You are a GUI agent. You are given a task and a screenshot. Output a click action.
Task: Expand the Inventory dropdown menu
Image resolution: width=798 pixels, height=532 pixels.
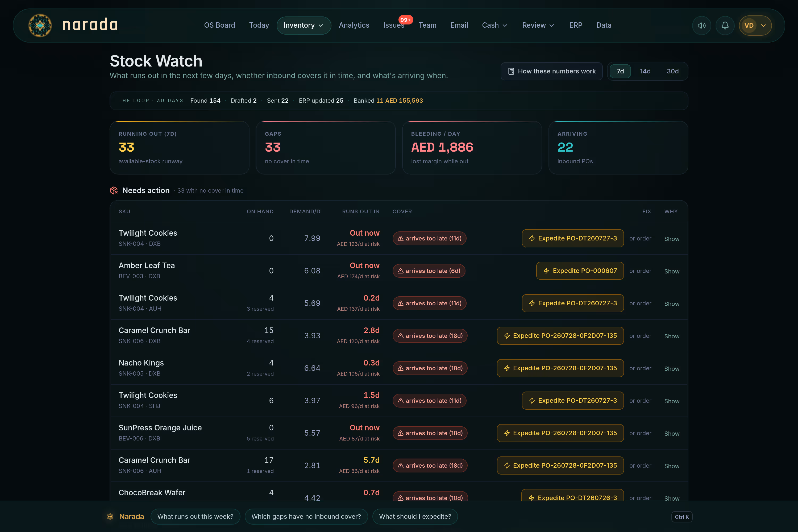click(304, 26)
